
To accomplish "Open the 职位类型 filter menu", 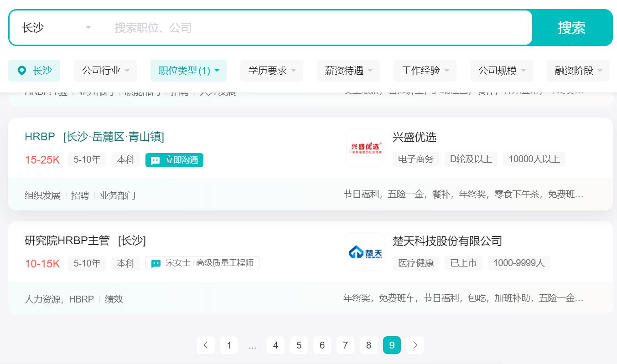I will (188, 71).
